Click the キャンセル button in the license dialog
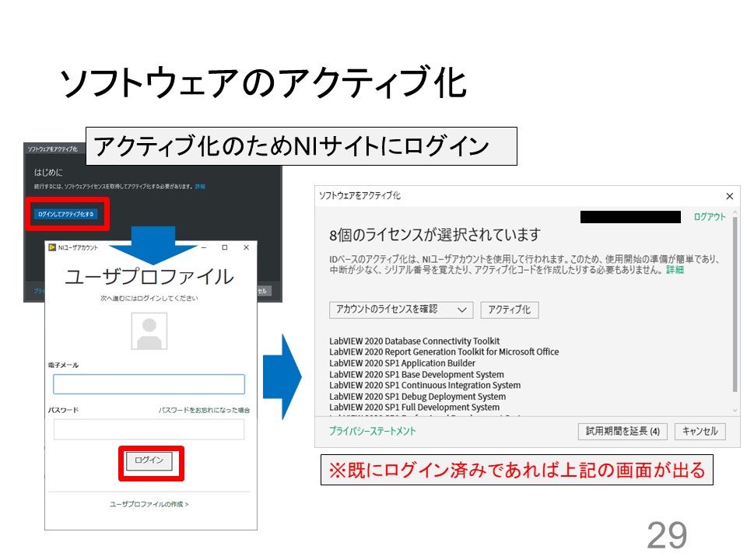This screenshot has height=560, width=747. [x=700, y=432]
